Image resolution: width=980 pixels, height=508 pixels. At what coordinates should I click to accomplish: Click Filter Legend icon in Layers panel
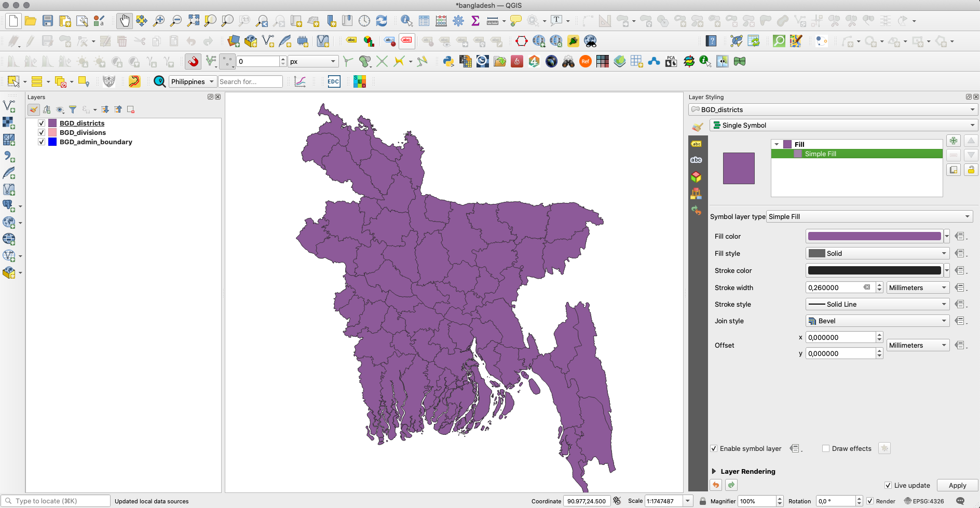(73, 109)
